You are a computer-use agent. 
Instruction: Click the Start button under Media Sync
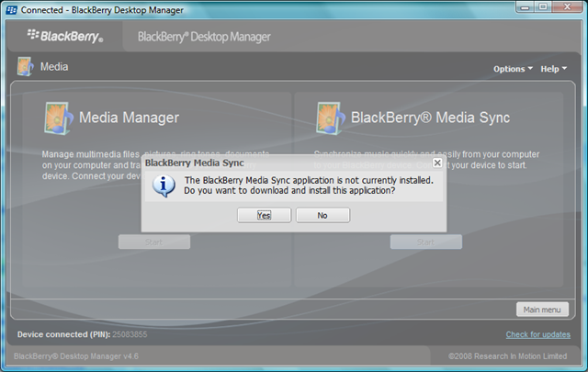426,242
